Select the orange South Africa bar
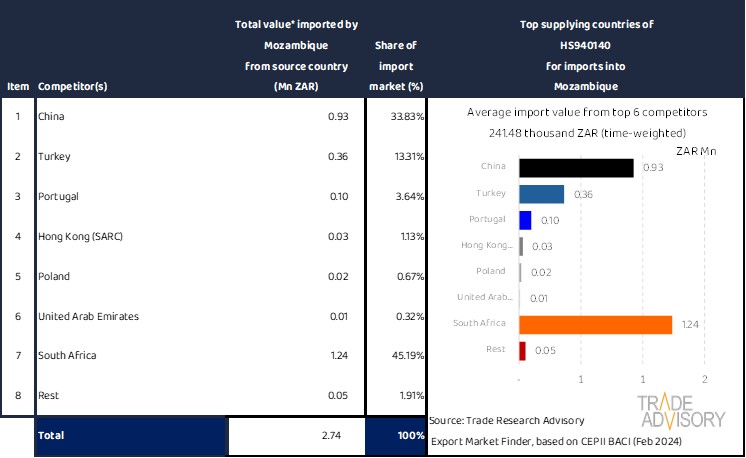 [595, 324]
